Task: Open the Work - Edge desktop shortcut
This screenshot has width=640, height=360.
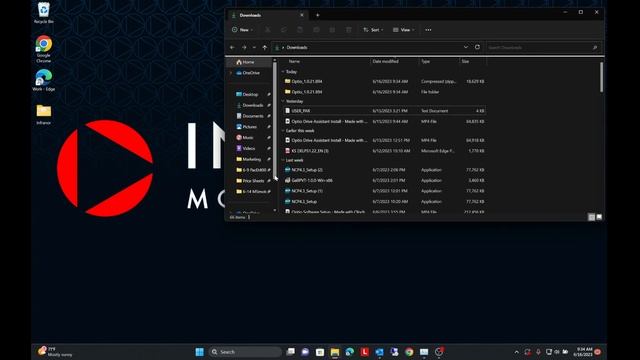Action: tap(44, 80)
